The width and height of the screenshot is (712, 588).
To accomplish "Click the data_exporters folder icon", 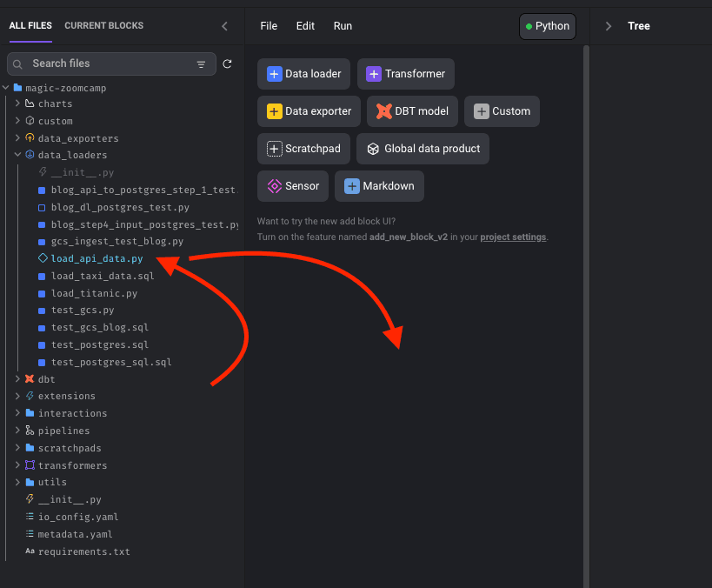I will (x=30, y=137).
